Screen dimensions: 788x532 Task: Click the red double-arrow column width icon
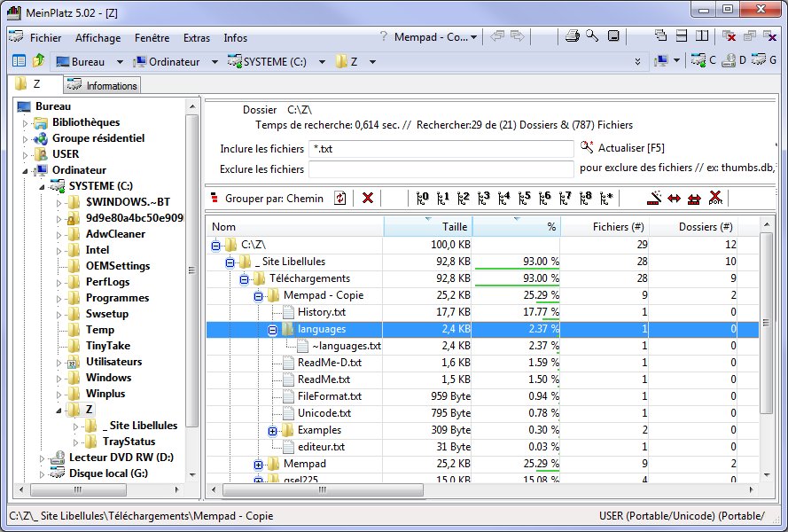[x=674, y=199]
